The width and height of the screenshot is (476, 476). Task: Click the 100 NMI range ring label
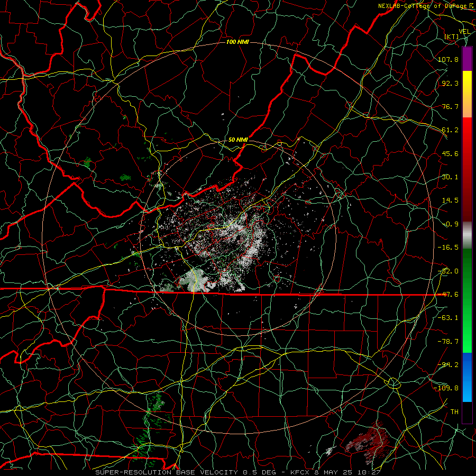coord(237,42)
